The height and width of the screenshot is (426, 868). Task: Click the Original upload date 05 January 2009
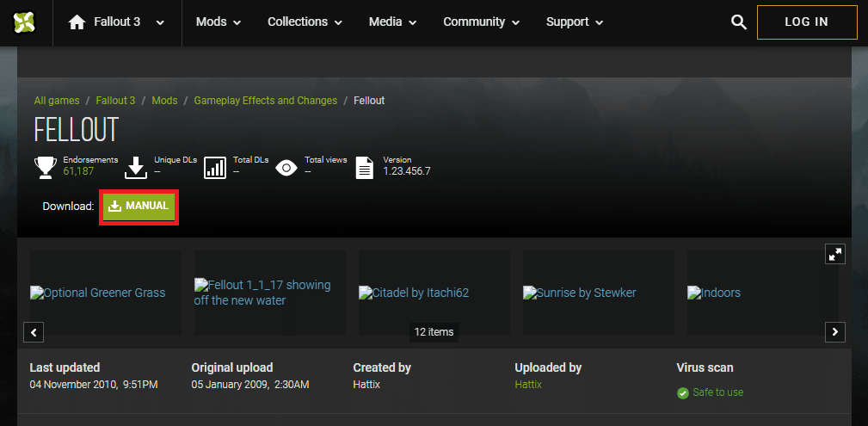[x=250, y=384]
